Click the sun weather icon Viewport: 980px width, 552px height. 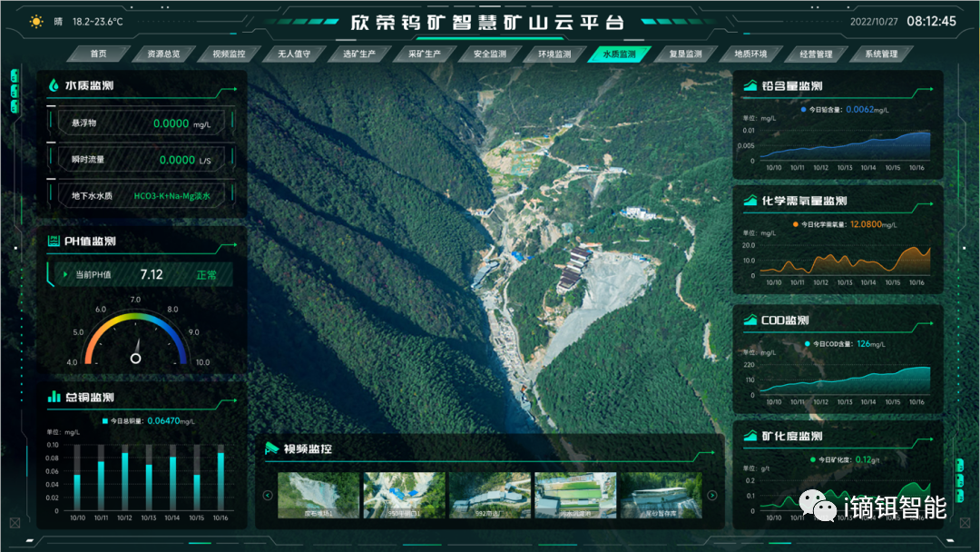tap(36, 21)
